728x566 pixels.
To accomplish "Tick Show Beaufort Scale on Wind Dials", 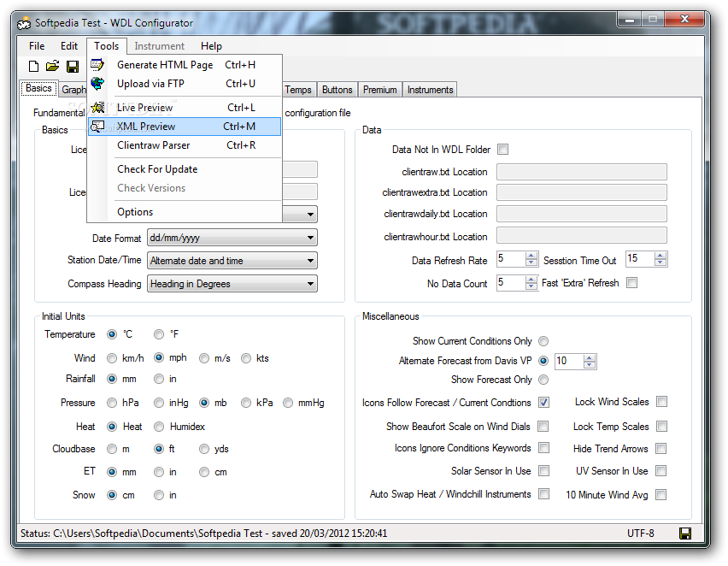I will 543,426.
